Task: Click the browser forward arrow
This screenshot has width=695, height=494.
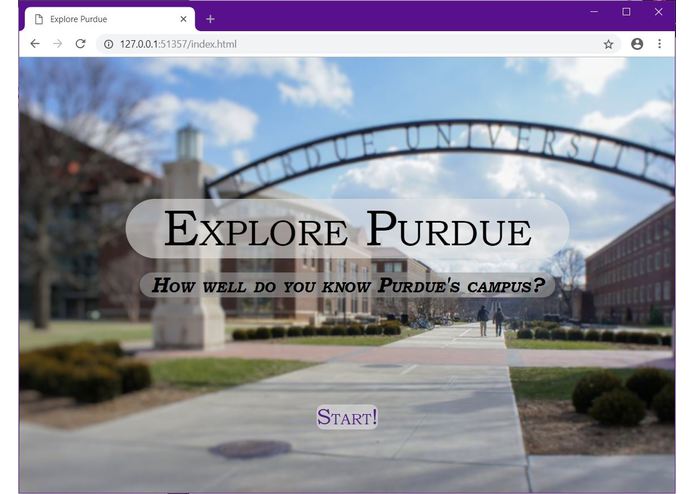Action: [58, 44]
